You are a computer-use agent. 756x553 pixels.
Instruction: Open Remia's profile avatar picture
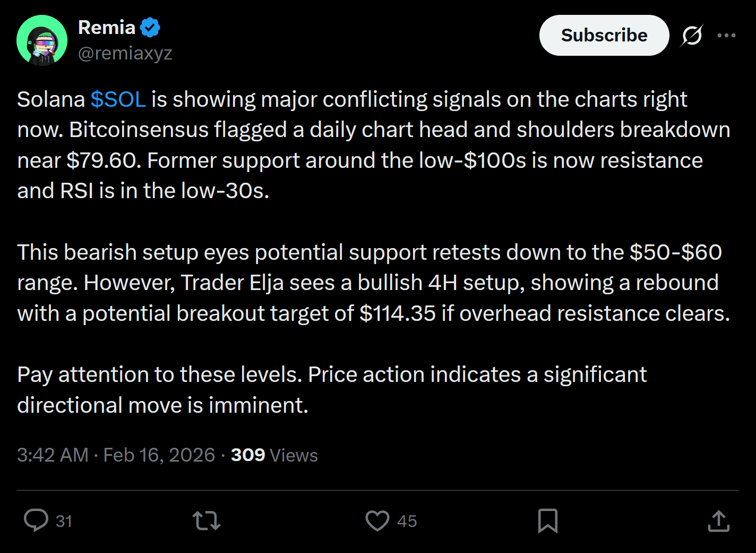click(x=42, y=40)
